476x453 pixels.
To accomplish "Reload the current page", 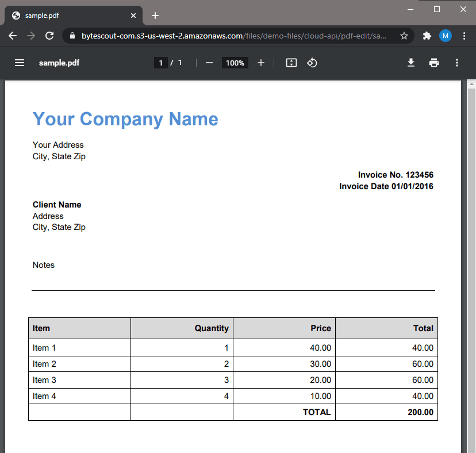I will pos(49,36).
